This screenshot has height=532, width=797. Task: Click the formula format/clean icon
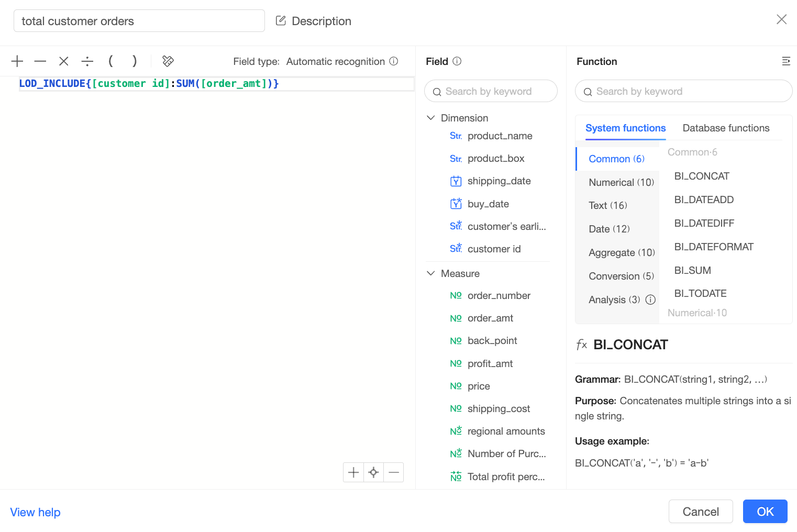click(168, 61)
